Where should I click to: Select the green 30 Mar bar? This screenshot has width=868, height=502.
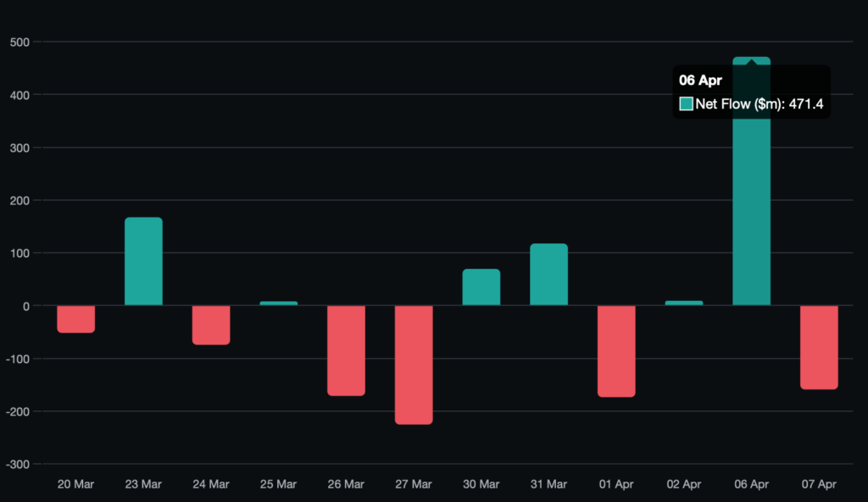pyautogui.click(x=481, y=287)
